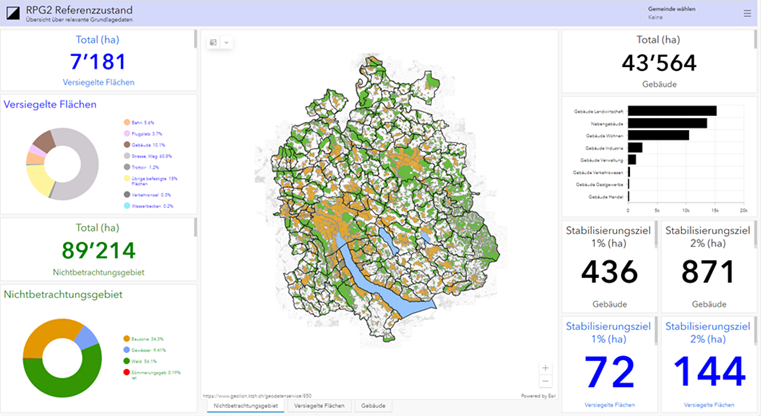Click the geolion.ktzh.ch attribution link

(257, 396)
